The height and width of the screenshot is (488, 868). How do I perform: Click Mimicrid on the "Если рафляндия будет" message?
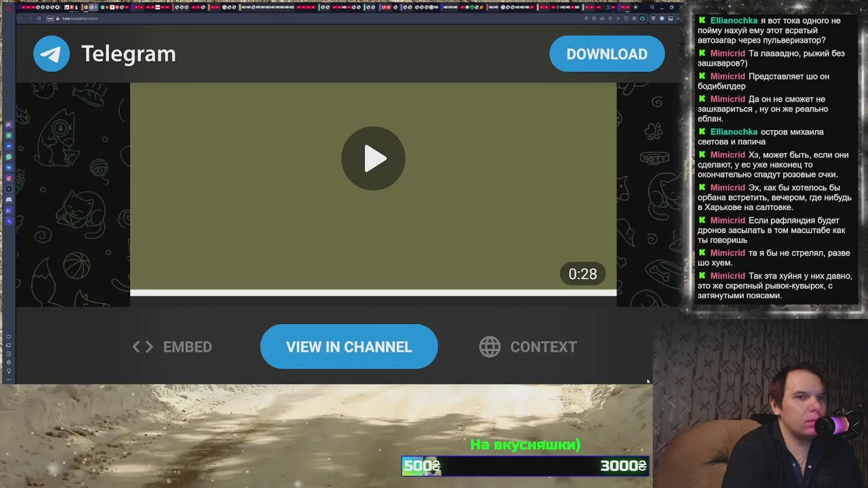pos(728,220)
